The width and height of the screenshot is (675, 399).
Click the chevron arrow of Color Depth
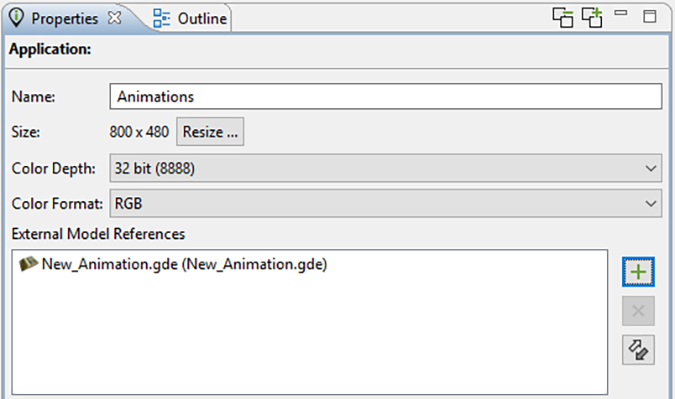tap(651, 168)
